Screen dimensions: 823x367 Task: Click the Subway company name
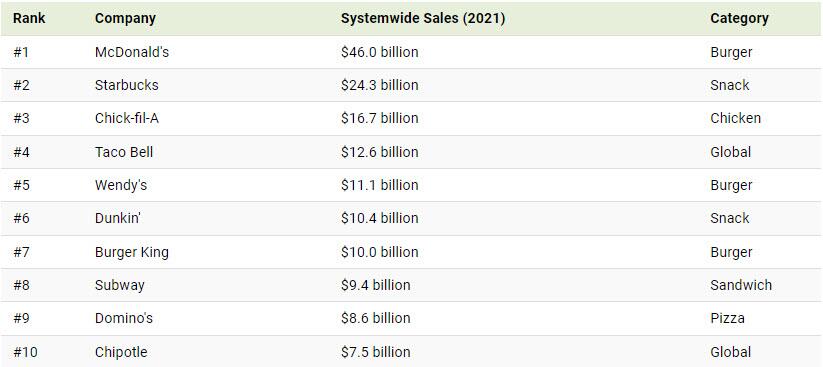tap(120, 285)
